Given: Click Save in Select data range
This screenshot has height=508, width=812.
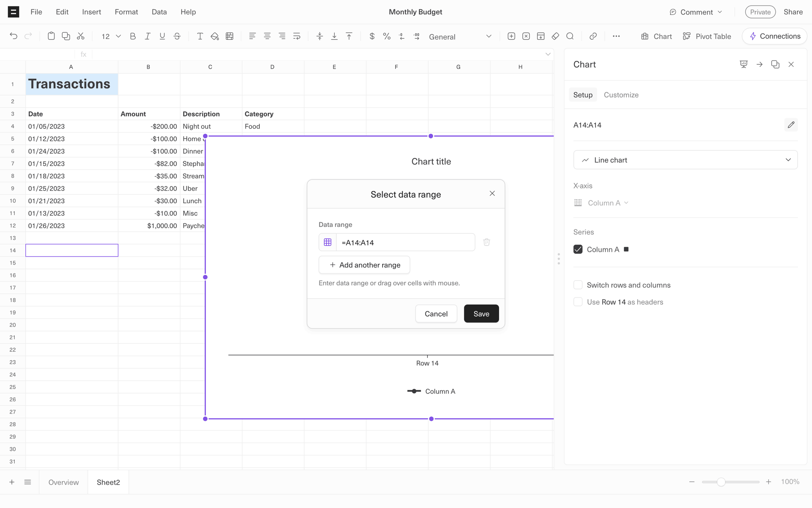Looking at the screenshot, I should tap(481, 314).
